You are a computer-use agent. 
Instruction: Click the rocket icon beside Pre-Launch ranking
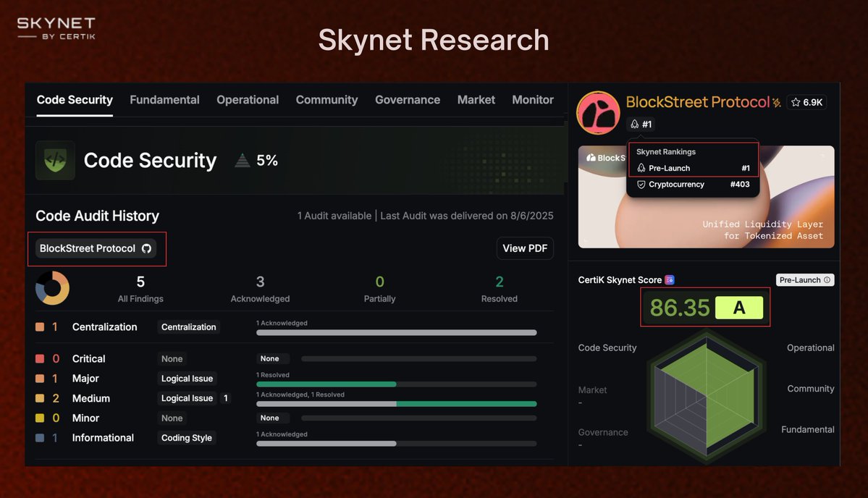641,168
